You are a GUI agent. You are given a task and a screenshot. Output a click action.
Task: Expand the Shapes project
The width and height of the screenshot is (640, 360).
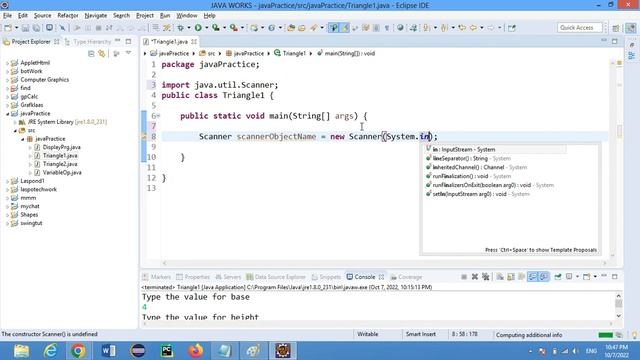click(7, 215)
